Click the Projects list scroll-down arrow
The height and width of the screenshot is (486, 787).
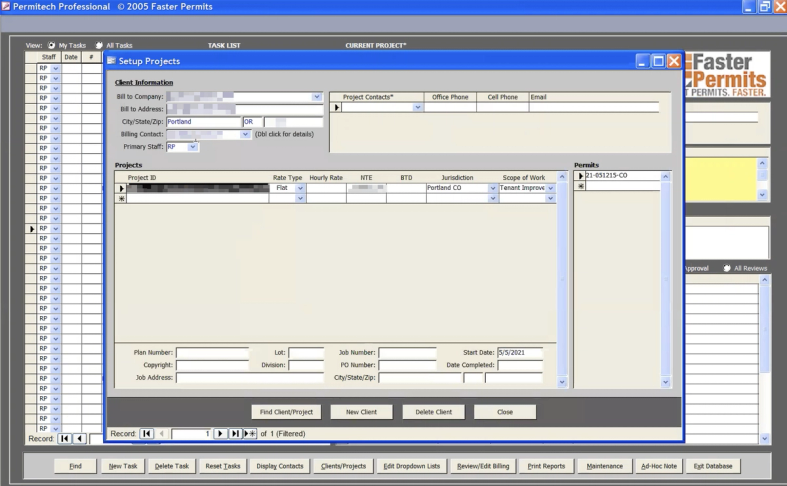(x=562, y=382)
